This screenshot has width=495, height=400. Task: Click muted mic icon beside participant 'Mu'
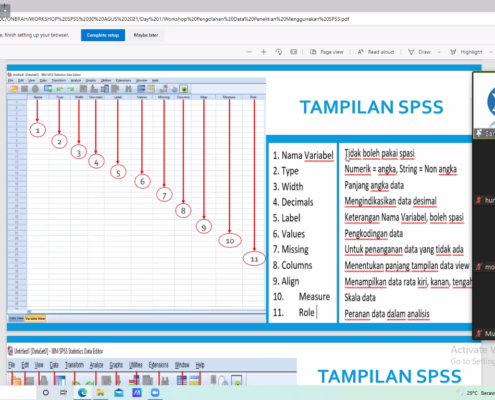pos(479,333)
